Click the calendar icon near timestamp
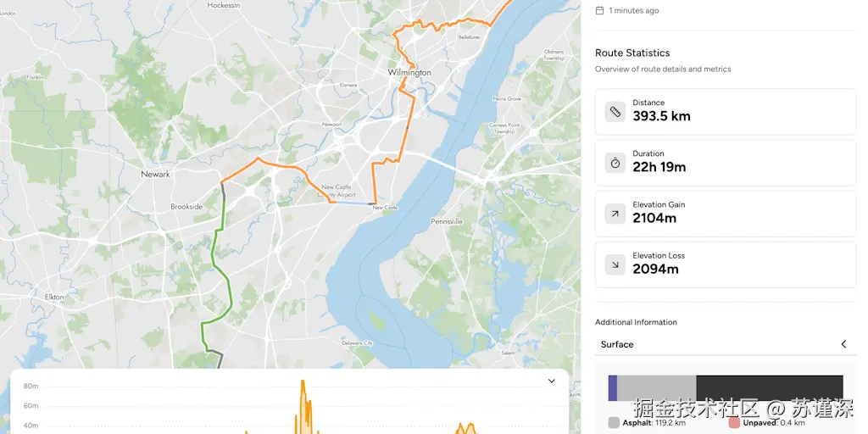 pyautogui.click(x=599, y=10)
